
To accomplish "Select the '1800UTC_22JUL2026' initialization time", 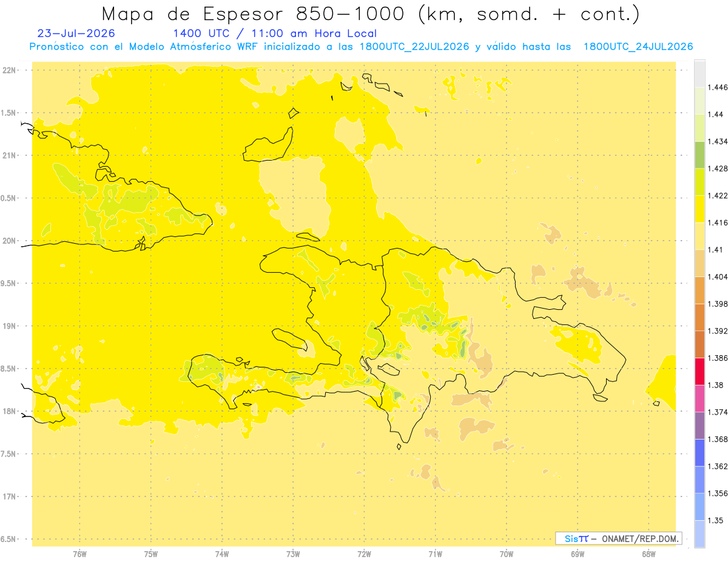I will [414, 47].
